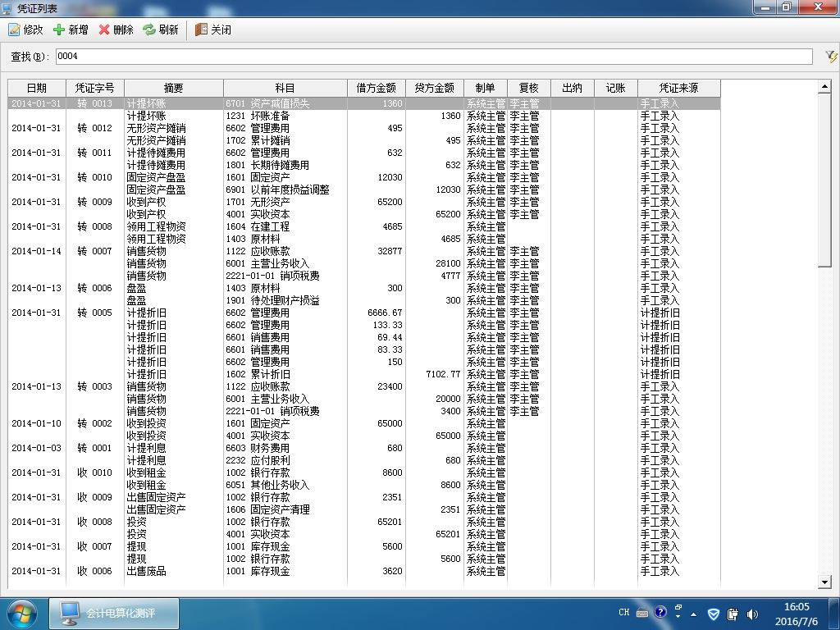The width and height of the screenshot is (840, 630).
Task: Click the 借方金额 column header
Action: [x=376, y=88]
